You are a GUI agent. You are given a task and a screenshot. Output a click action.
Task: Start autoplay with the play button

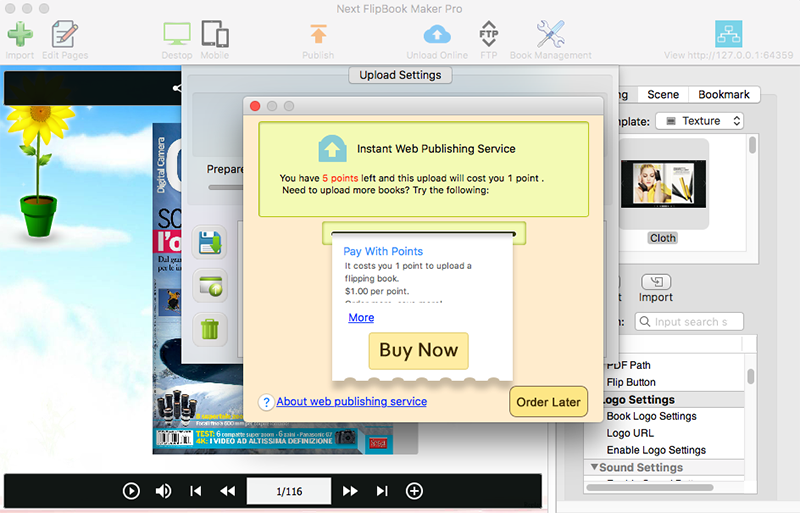[x=131, y=491]
